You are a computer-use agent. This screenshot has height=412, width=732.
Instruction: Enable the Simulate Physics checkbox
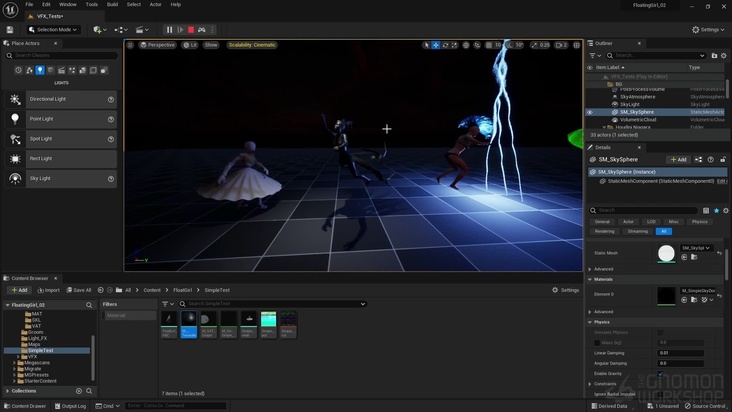pos(660,332)
